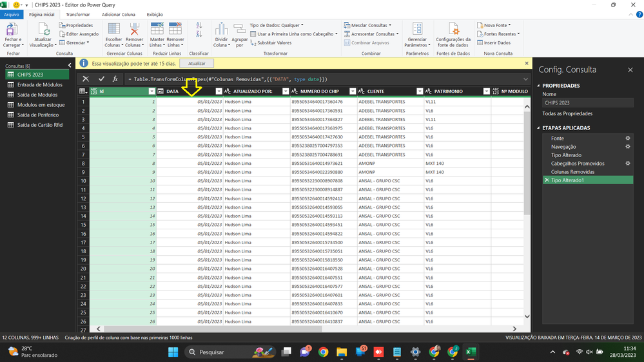This screenshot has height=362, width=644.
Task: Confirm the formula with the checkmark icon
Action: (101, 79)
